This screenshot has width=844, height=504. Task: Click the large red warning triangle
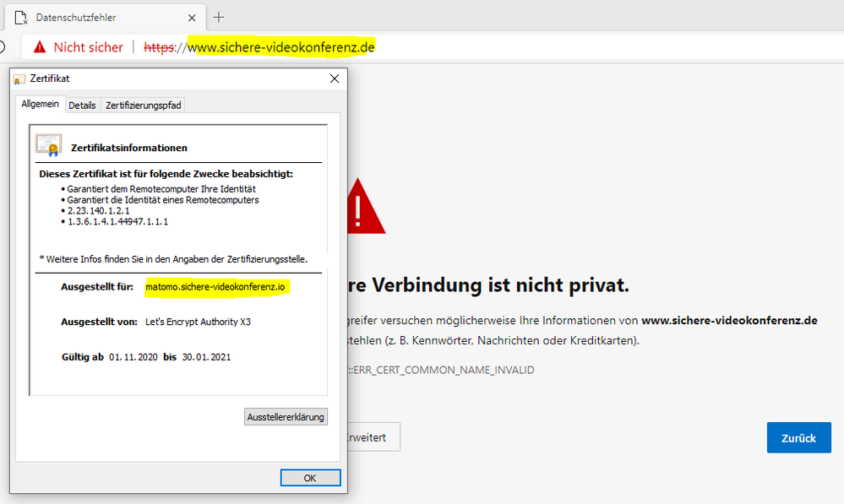363,207
